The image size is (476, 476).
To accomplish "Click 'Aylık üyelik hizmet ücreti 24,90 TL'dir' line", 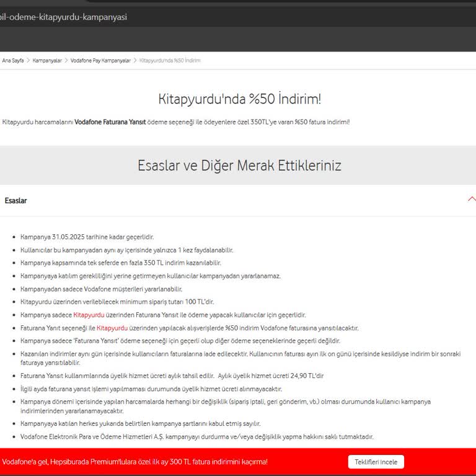I will [x=172, y=376].
